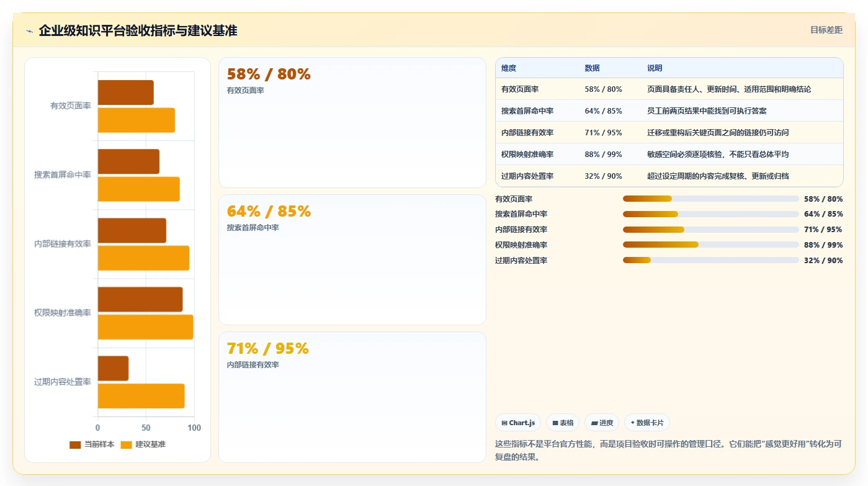868x486 pixels.
Task: Click the 维度 column header in the table
Action: (x=509, y=68)
